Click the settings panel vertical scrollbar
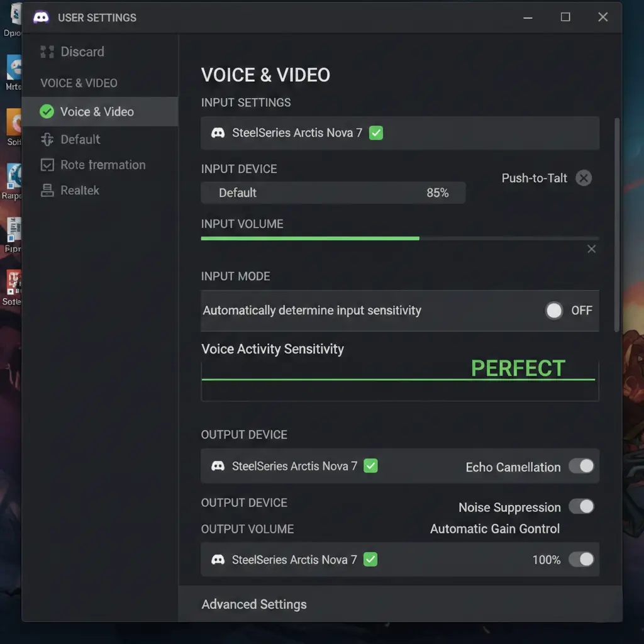This screenshot has width=644, height=644. coord(616,225)
